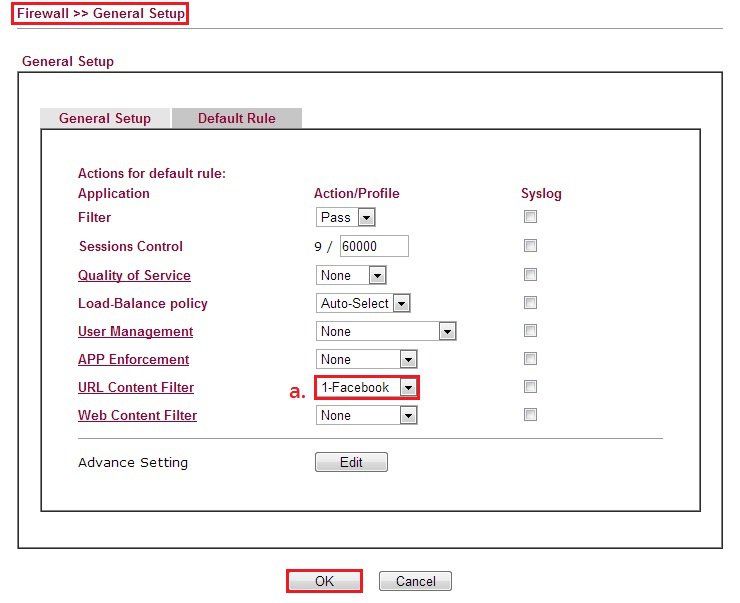Open the Quality of Service link
Viewport: 740px width, 603px height.
tap(134, 275)
